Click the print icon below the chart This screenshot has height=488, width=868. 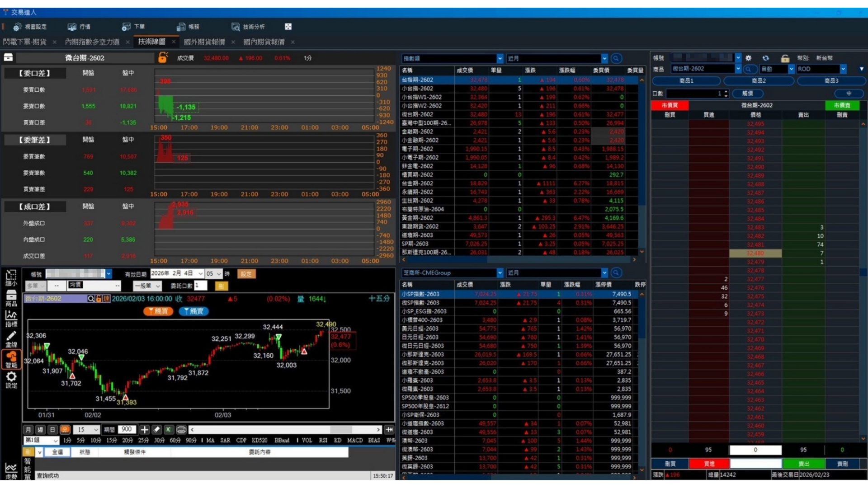point(181,429)
